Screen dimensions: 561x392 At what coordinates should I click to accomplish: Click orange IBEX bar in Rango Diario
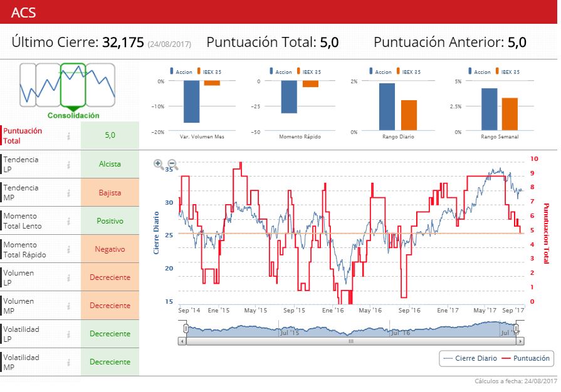(409, 115)
